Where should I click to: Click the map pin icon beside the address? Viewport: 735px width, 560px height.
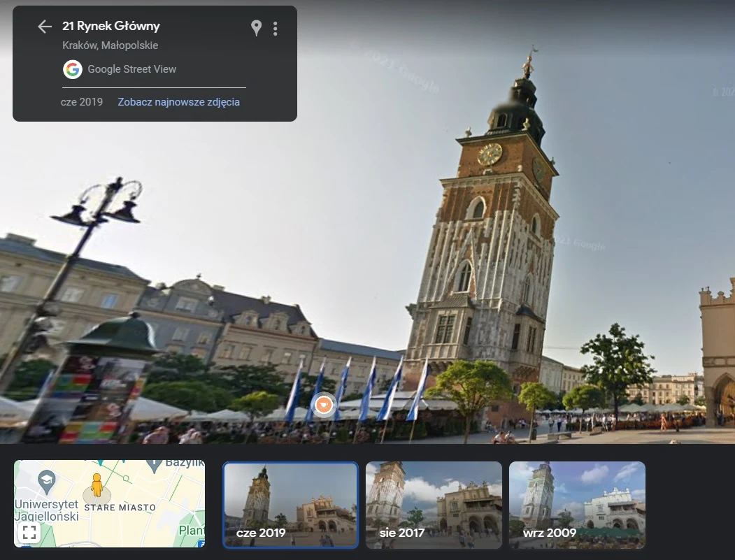pos(255,28)
